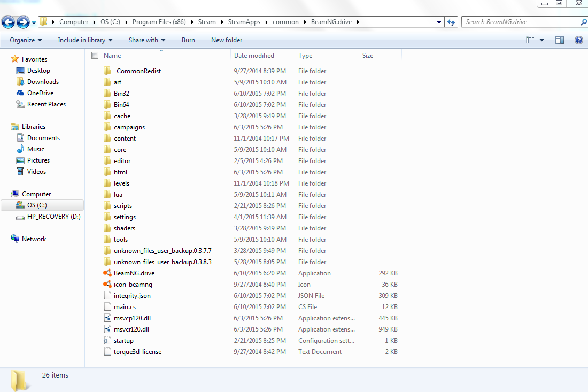This screenshot has width=588, height=392.
Task: Expand the arrow after BeamNG.drive breadcrumb
Action: pyautogui.click(x=358, y=22)
